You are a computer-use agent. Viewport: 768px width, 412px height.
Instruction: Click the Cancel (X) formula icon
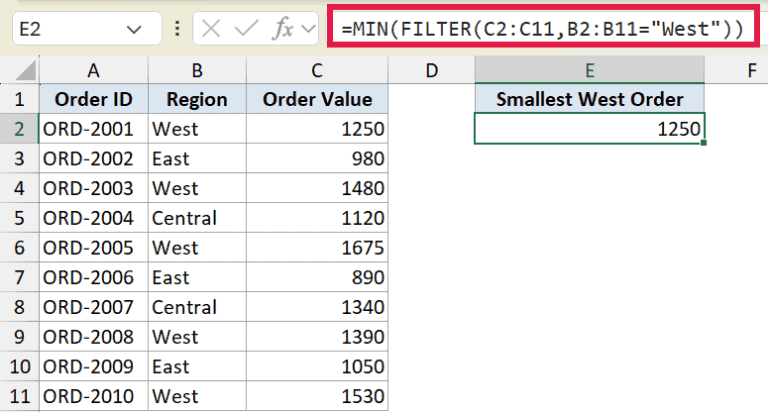(x=211, y=29)
